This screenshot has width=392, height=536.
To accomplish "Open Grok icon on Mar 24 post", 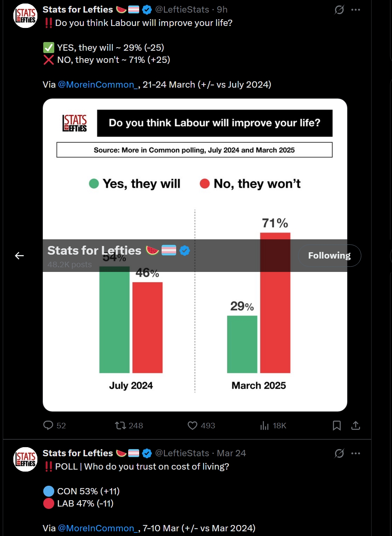I will (339, 453).
